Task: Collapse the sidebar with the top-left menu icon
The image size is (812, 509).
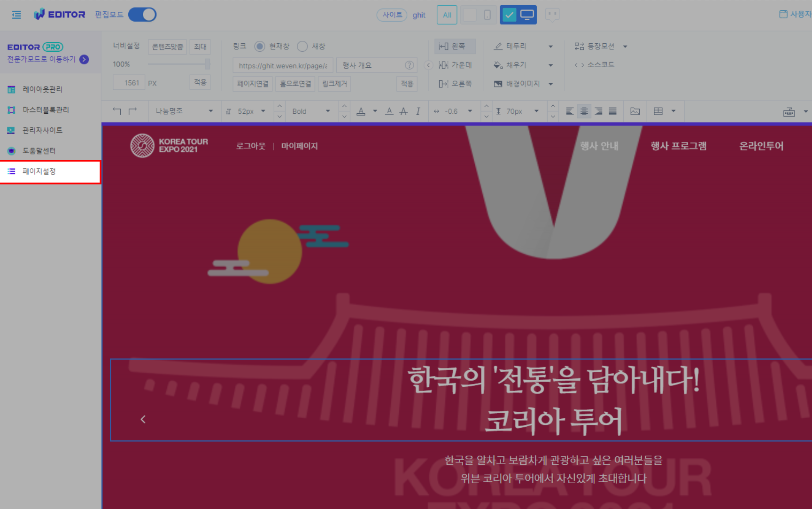Action: pyautogui.click(x=16, y=15)
